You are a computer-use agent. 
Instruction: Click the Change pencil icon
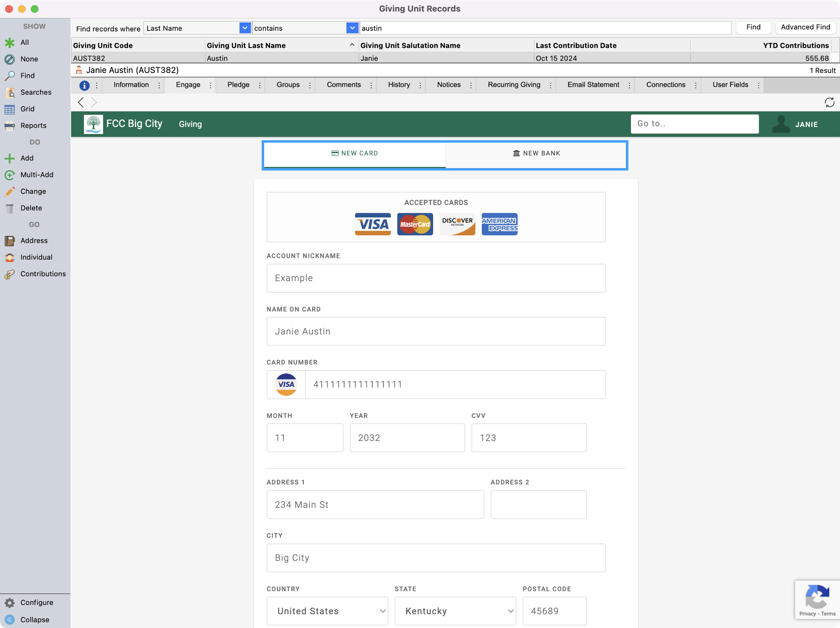click(x=10, y=192)
